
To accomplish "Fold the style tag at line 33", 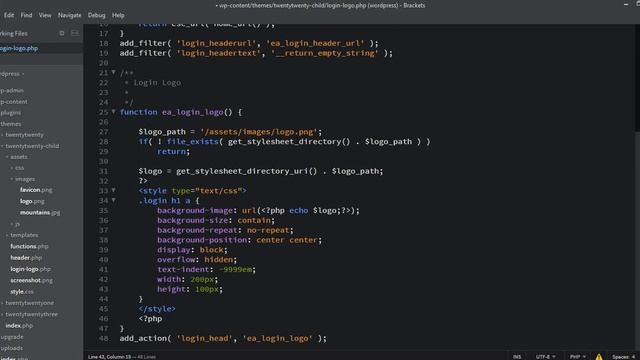I will click(113, 190).
